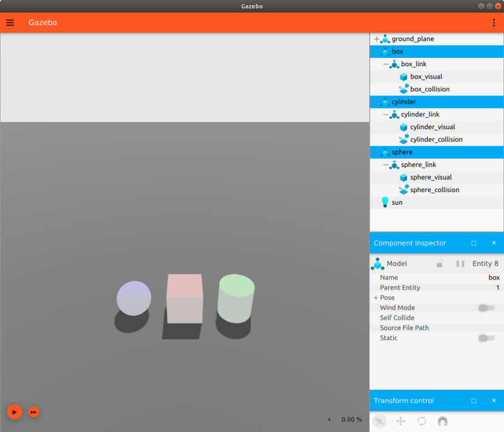The image size is (504, 432).
Task: Expand the ground_plane tree node
Action: (376, 39)
